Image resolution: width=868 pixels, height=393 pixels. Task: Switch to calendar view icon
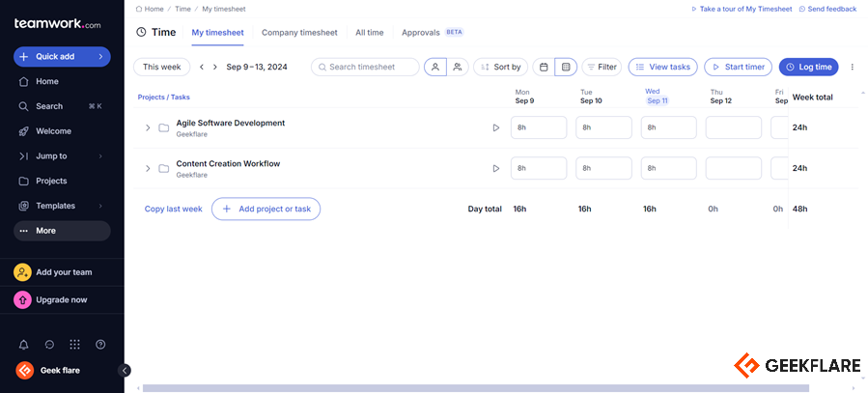click(544, 67)
